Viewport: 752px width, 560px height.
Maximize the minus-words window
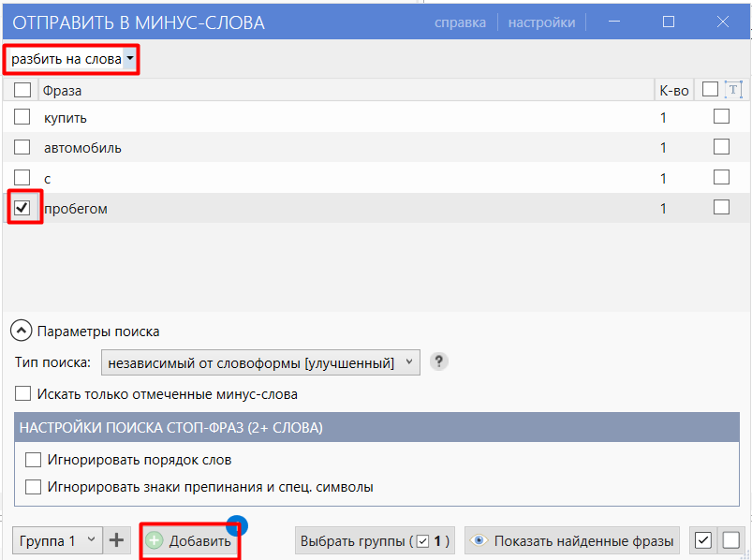pyautogui.click(x=669, y=22)
